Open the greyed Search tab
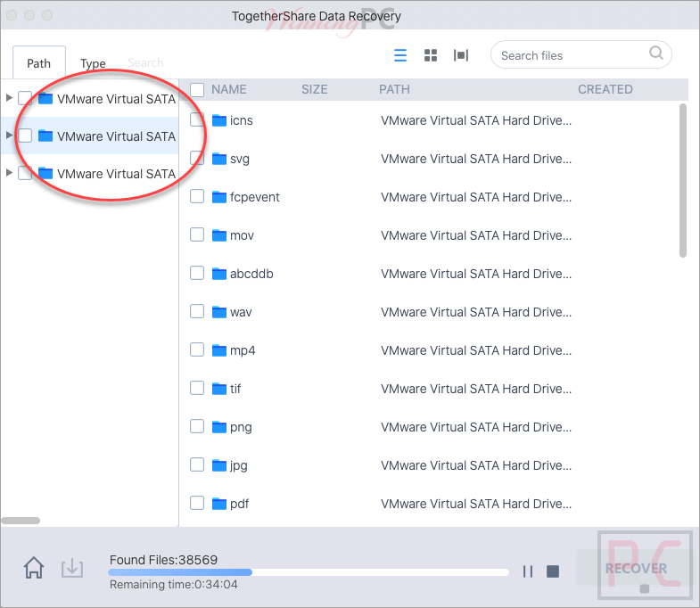700x608 pixels. click(145, 62)
